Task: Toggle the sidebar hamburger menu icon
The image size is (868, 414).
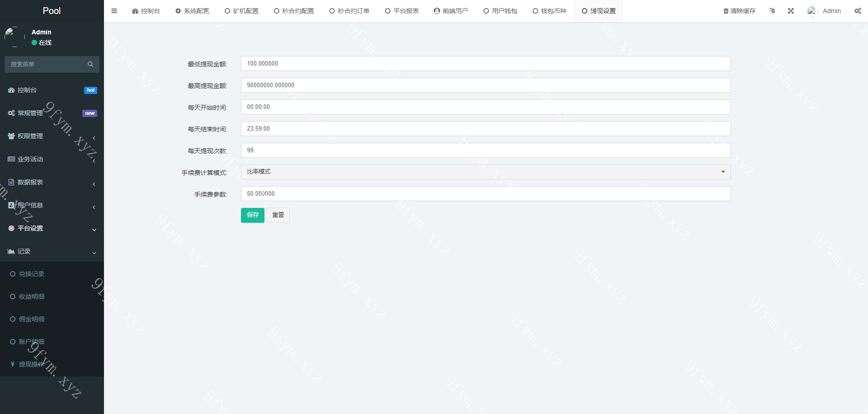Action: pyautogui.click(x=114, y=11)
